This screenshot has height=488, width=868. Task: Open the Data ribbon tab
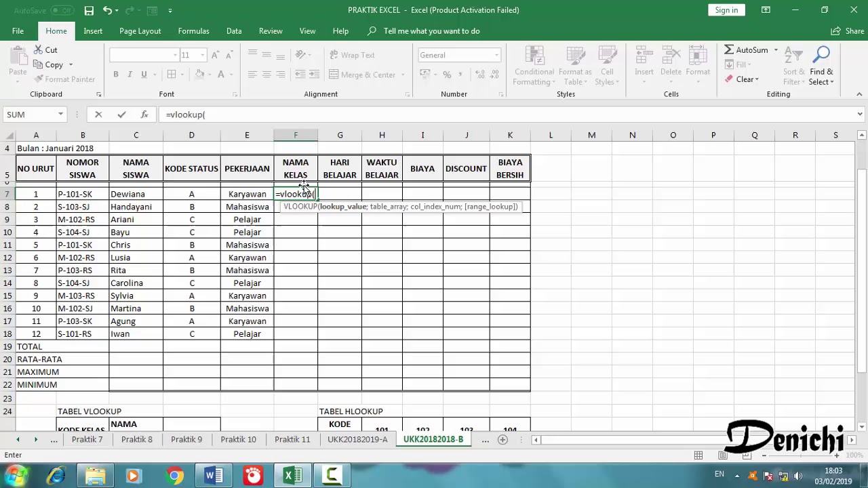coord(234,31)
